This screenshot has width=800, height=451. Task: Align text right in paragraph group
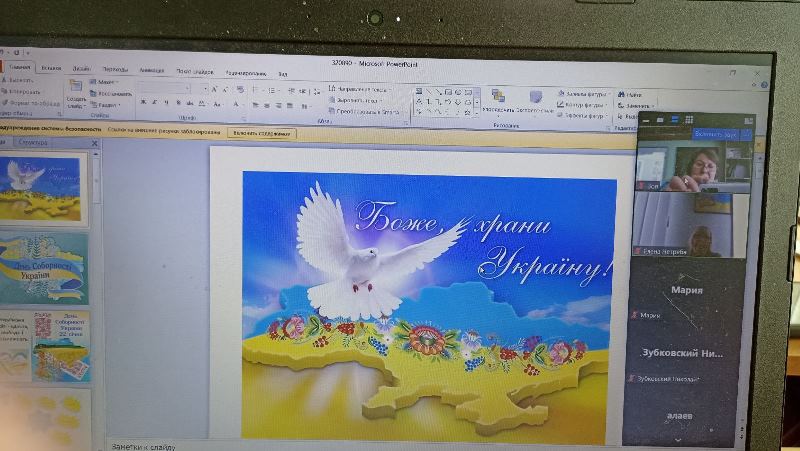coord(278,106)
